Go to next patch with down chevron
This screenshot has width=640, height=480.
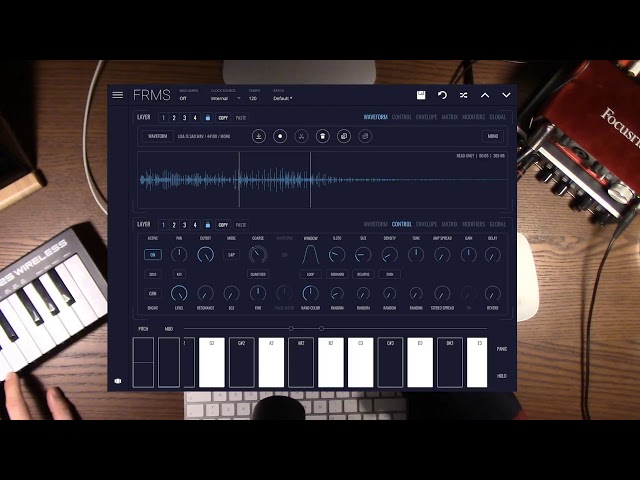[x=506, y=95]
